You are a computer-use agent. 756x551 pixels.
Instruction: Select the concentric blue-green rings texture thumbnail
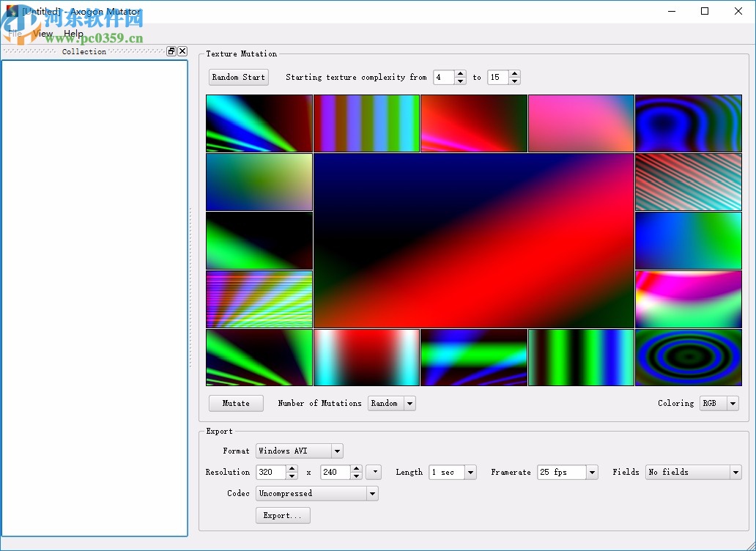tap(688, 357)
